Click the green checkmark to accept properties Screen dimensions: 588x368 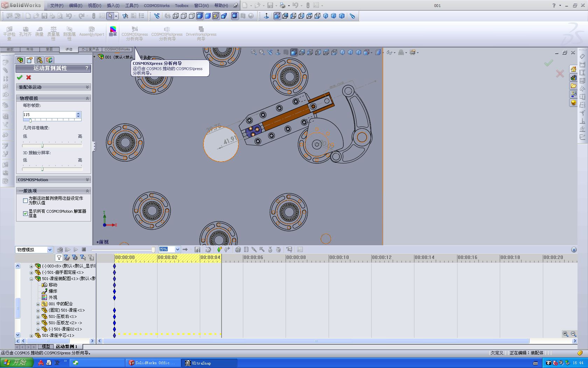(x=20, y=77)
